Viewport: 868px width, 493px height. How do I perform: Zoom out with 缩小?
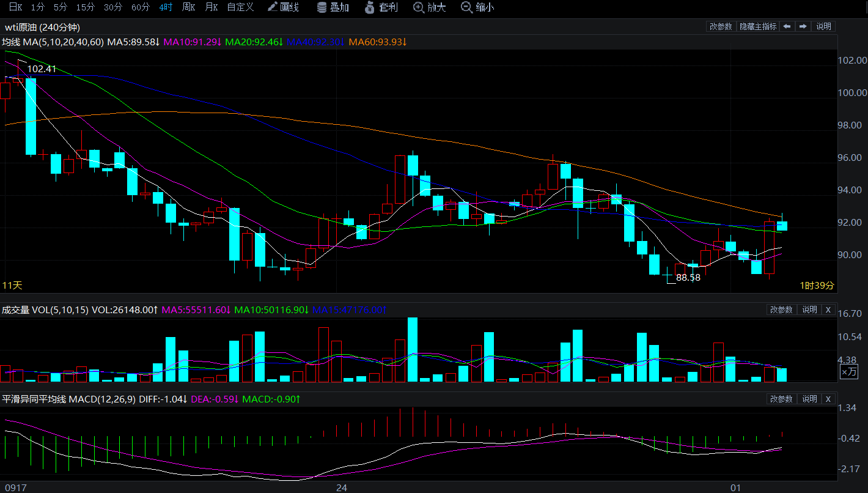(477, 7)
